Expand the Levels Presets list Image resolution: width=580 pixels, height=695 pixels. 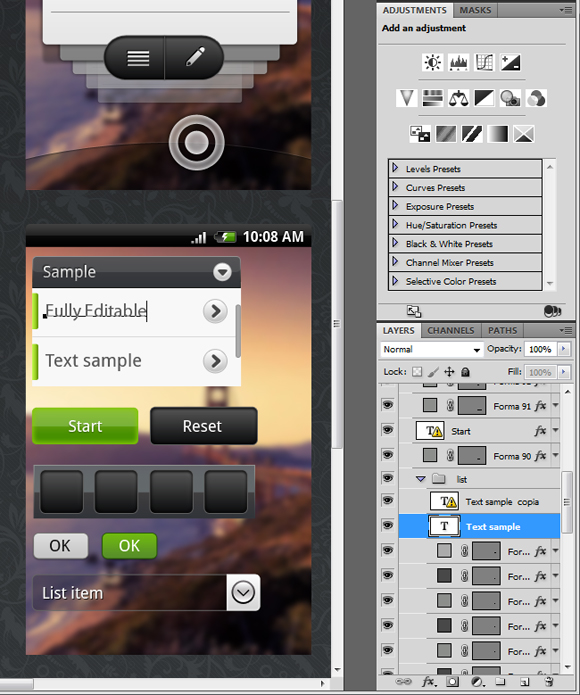395,168
